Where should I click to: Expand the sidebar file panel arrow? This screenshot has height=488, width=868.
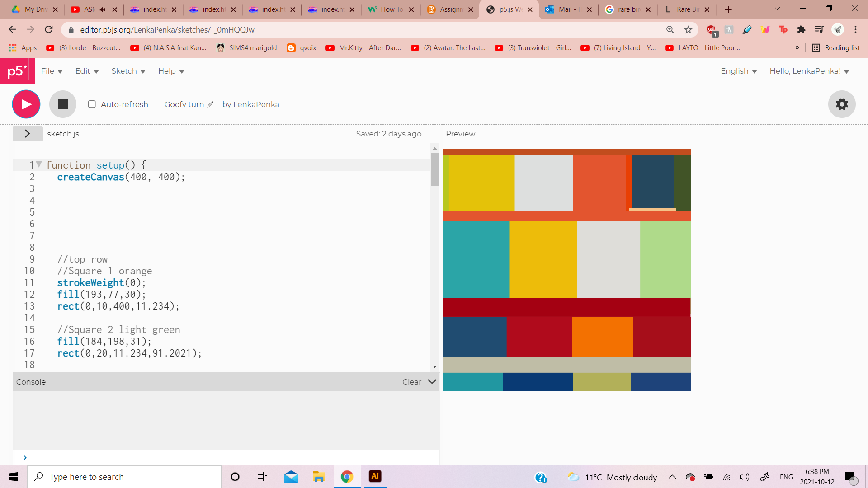28,133
